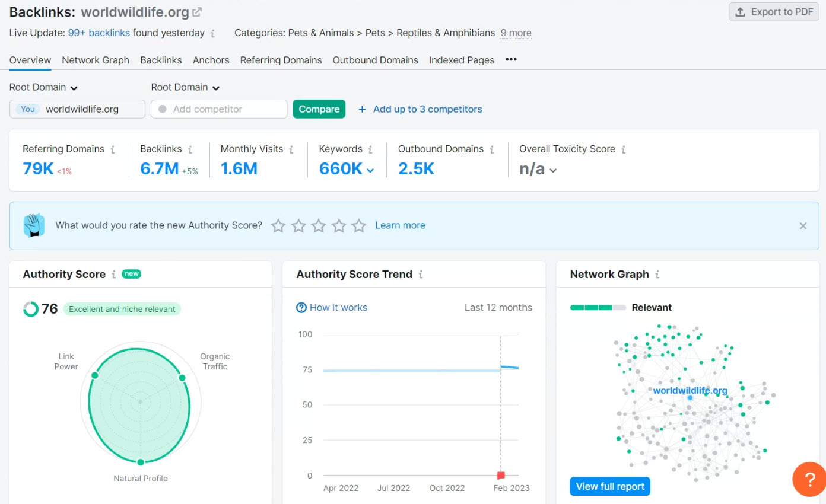
Task: Click the 1.6M monthly visits value
Action: (x=239, y=169)
